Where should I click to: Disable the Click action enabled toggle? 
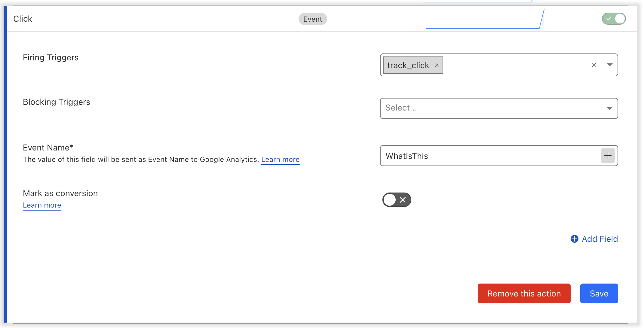pyautogui.click(x=614, y=19)
